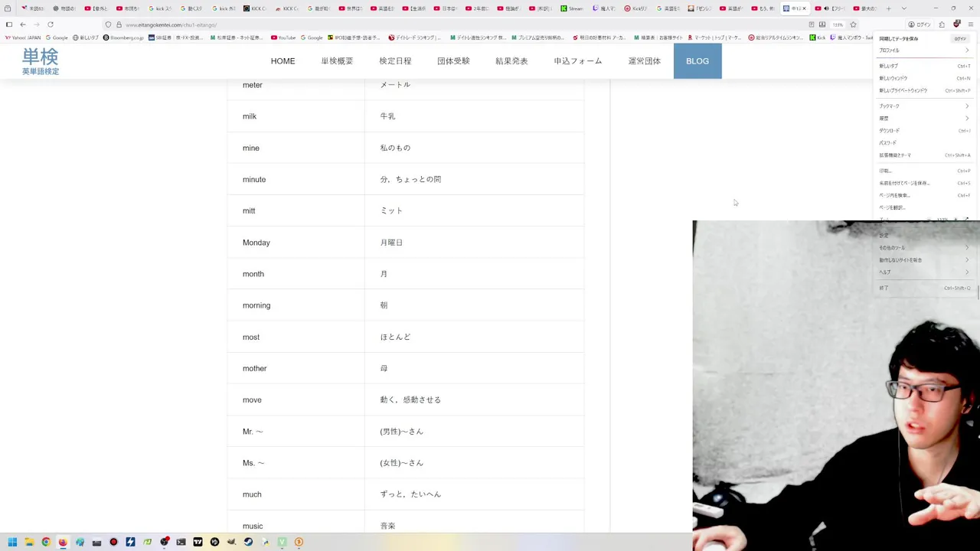The width and height of the screenshot is (980, 551).
Task: Expand the ヘルプ submenu
Action: [923, 272]
